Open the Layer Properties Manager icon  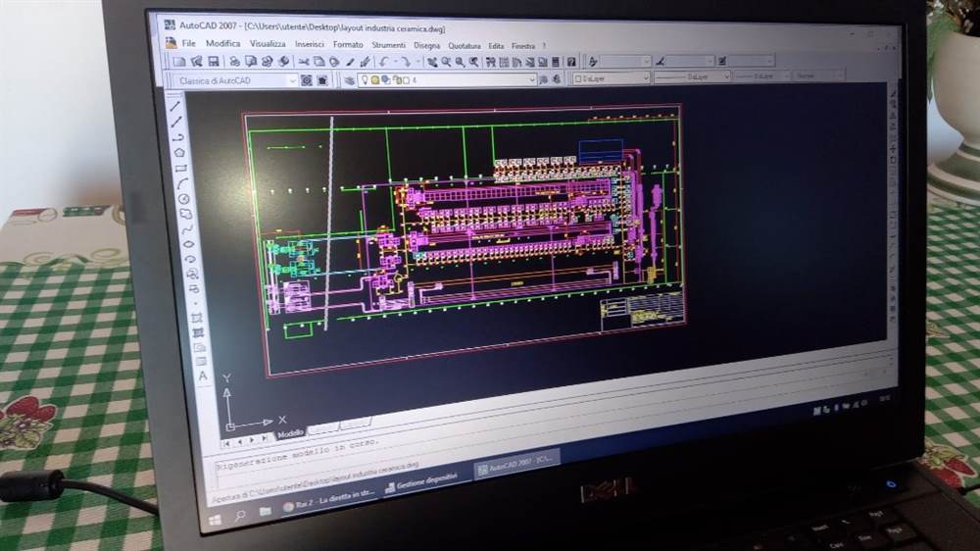[x=349, y=80]
